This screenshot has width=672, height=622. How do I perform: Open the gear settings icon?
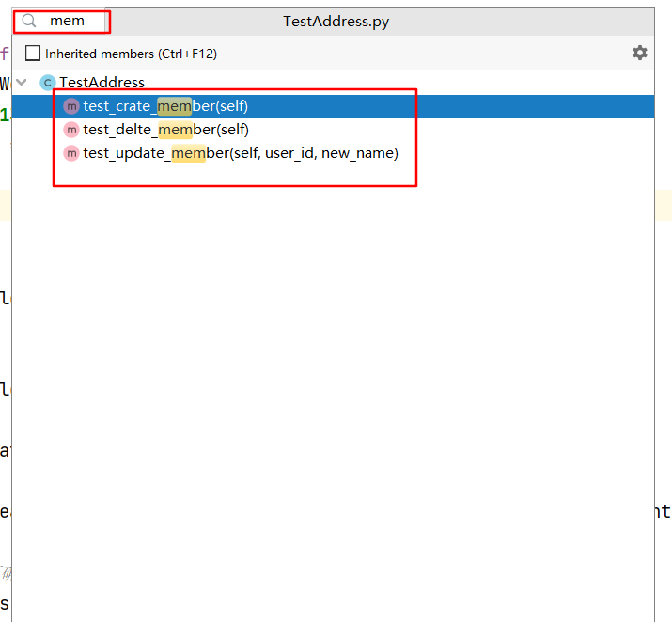pyautogui.click(x=639, y=53)
